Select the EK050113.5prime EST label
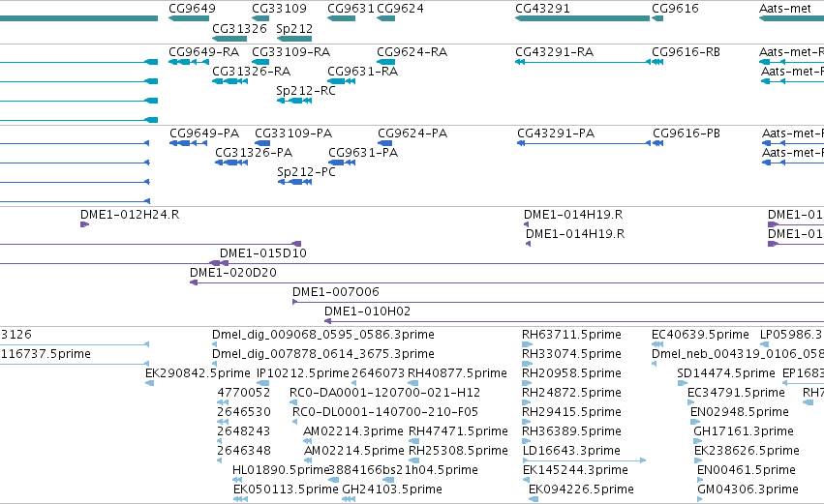Image resolution: width=824 pixels, height=504 pixels. [x=286, y=490]
